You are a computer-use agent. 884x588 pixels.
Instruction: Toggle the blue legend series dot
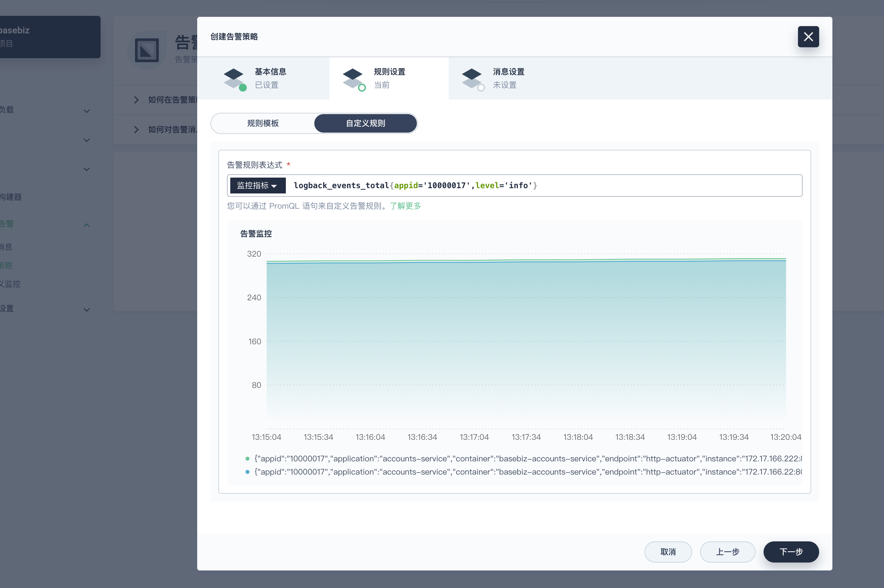(x=247, y=472)
